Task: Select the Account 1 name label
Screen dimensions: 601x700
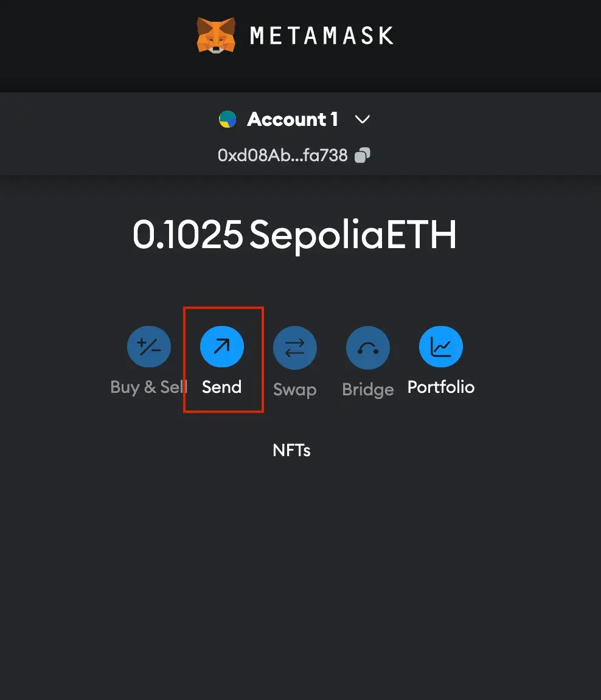Action: (293, 119)
